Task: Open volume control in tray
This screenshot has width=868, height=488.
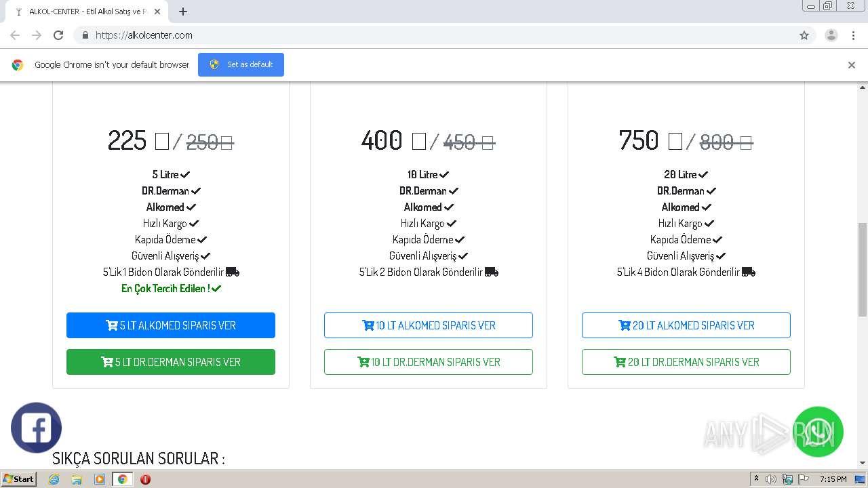Action: 771,479
